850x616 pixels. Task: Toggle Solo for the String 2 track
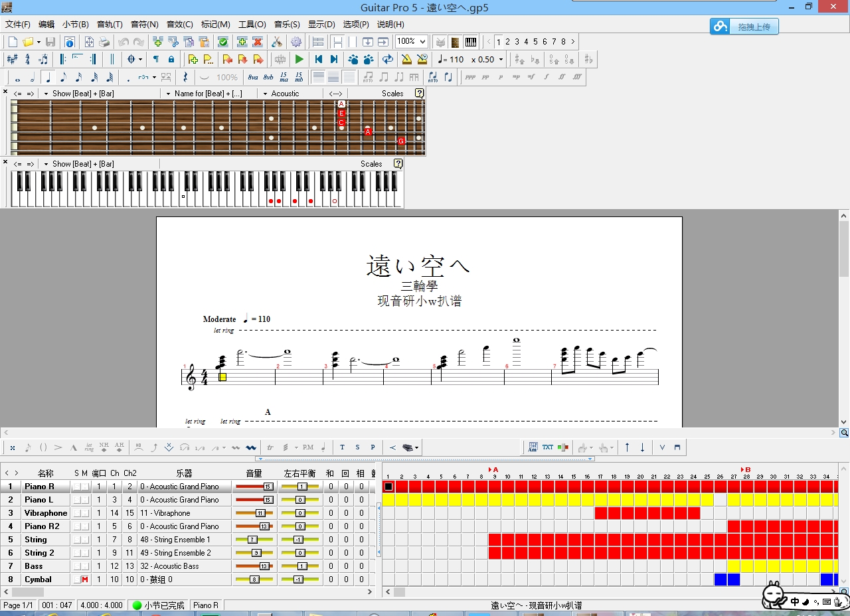coord(76,553)
